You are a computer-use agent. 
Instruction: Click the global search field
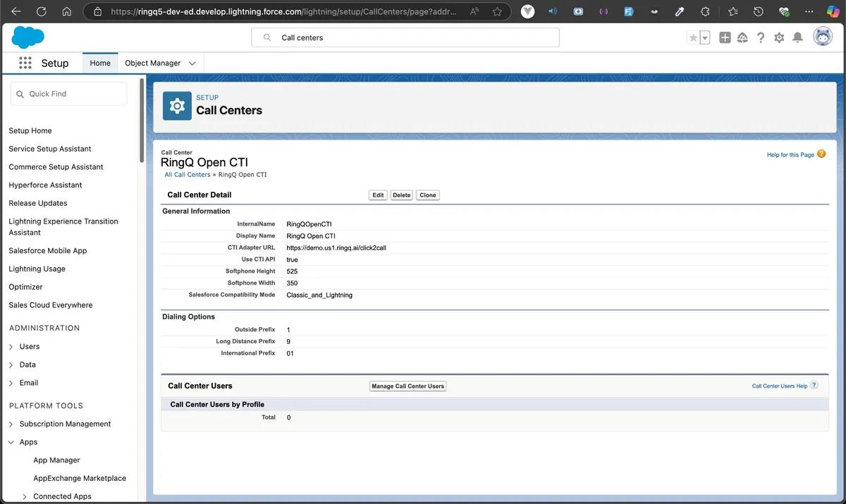tap(405, 37)
